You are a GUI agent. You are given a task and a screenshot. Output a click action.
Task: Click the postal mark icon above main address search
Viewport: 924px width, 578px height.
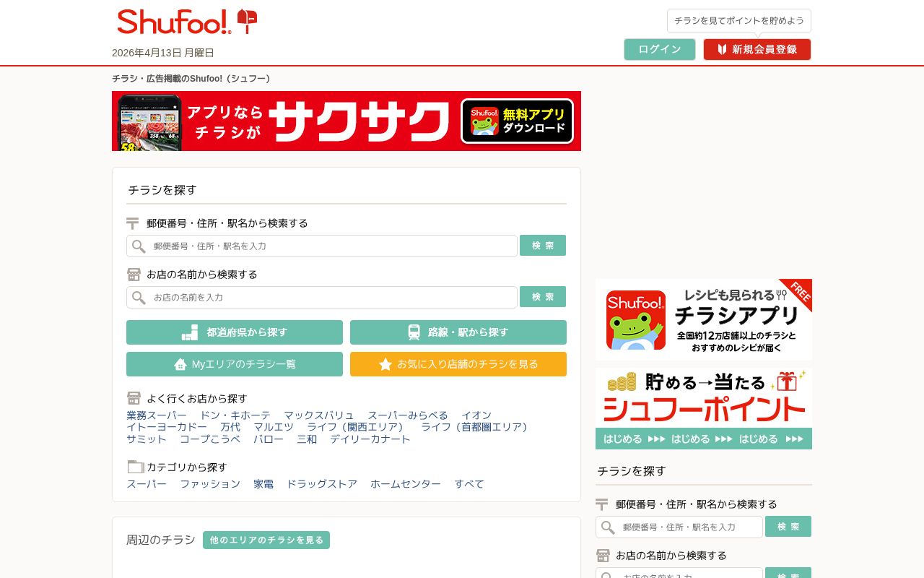pyautogui.click(x=133, y=223)
